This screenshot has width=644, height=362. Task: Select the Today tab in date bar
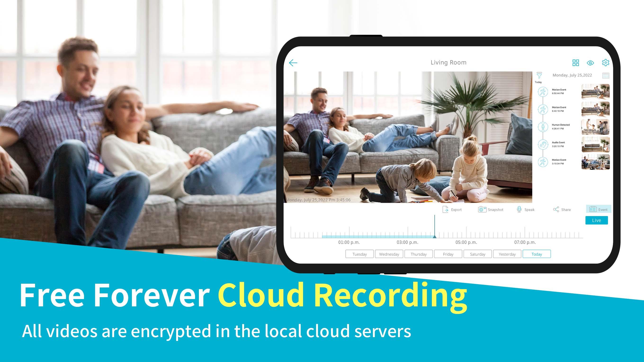537,254
